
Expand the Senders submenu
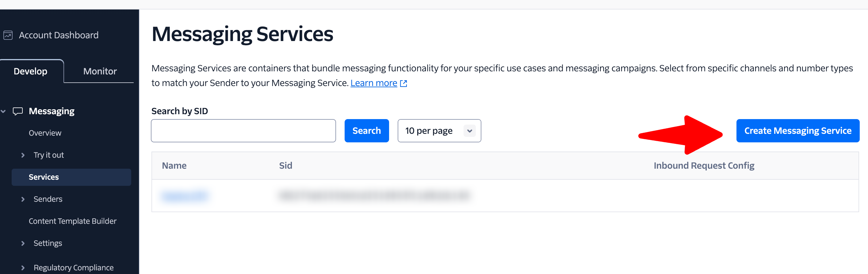(23, 199)
